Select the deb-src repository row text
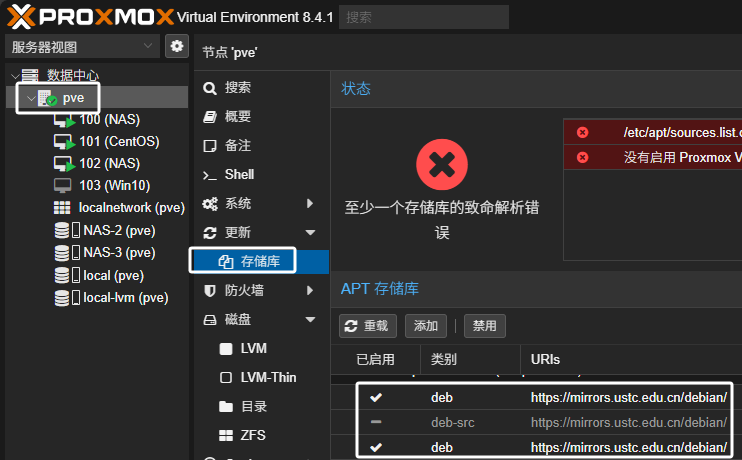This screenshot has width=742, height=460. coord(453,422)
